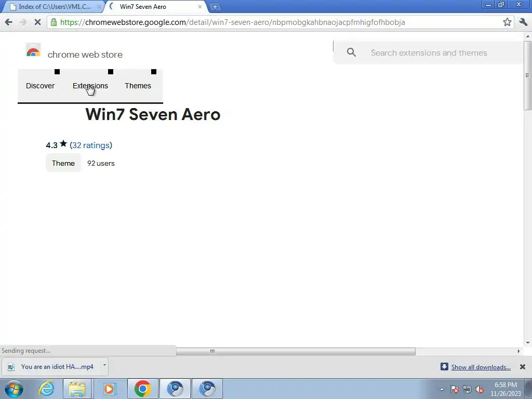Open the 32 ratings link
Viewport: 532px width, 399px height.
(91, 145)
